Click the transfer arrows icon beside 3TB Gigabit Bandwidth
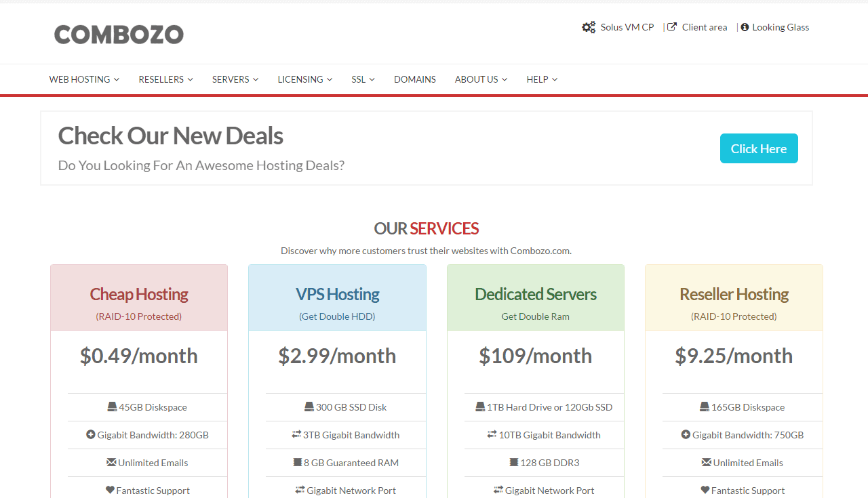The height and width of the screenshot is (498, 868). (x=296, y=435)
